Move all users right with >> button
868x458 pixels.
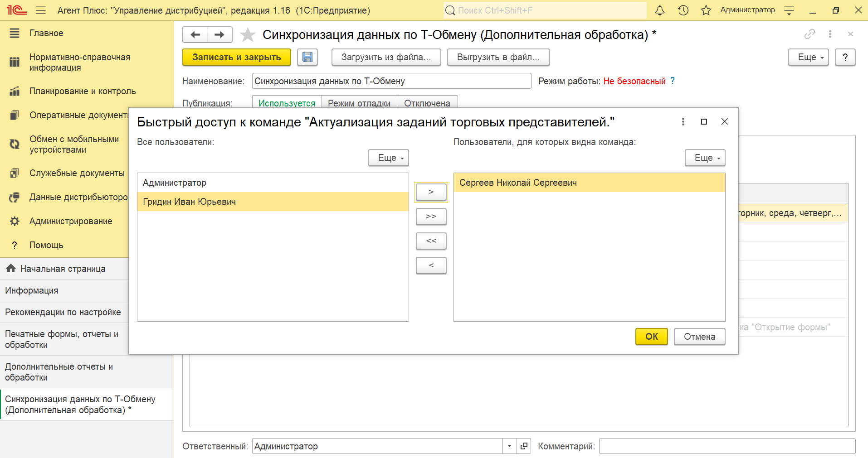coord(431,217)
